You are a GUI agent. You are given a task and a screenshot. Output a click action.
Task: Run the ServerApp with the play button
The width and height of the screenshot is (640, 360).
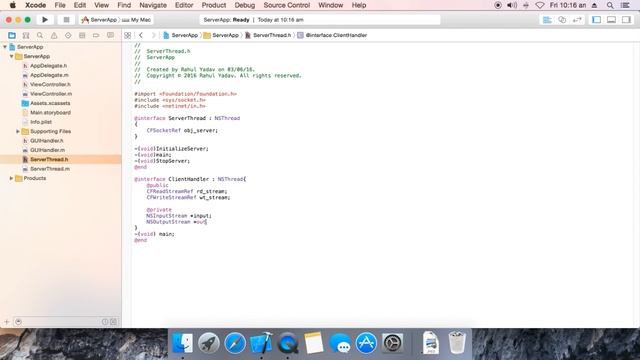point(45,20)
